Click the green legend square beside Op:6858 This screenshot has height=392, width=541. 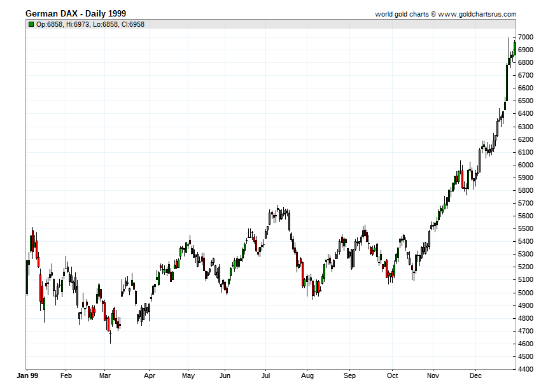[x=31, y=24]
